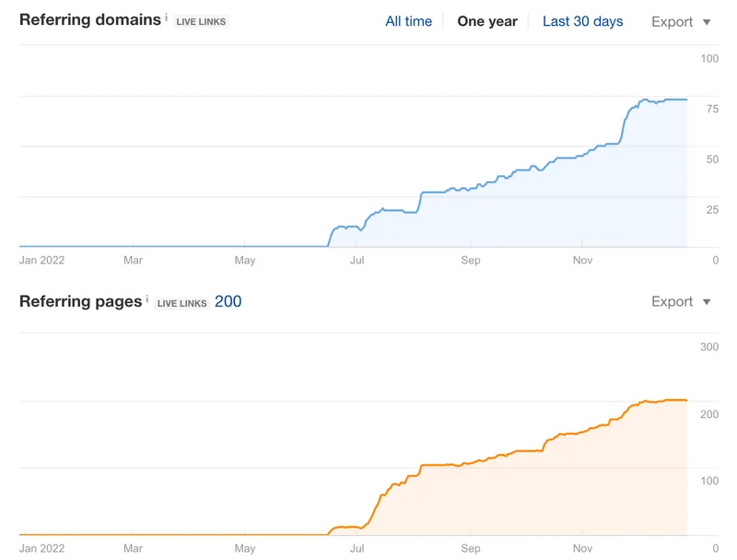Select the One year range
This screenshot has width=737, height=560.
coord(487,21)
